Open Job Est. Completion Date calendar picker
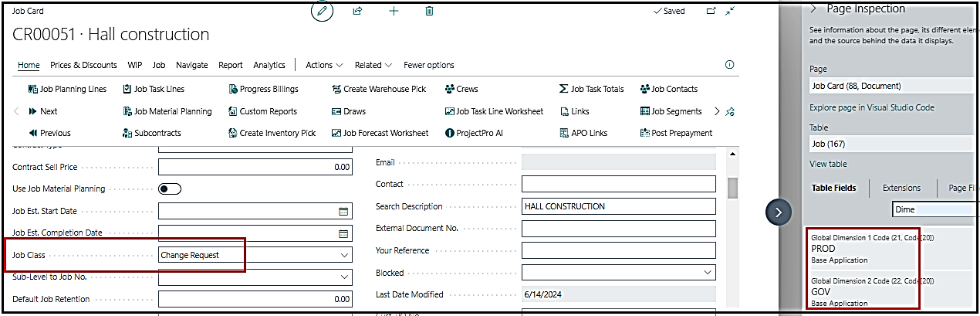Image resolution: width=980 pixels, height=316 pixels. pyautogui.click(x=343, y=233)
